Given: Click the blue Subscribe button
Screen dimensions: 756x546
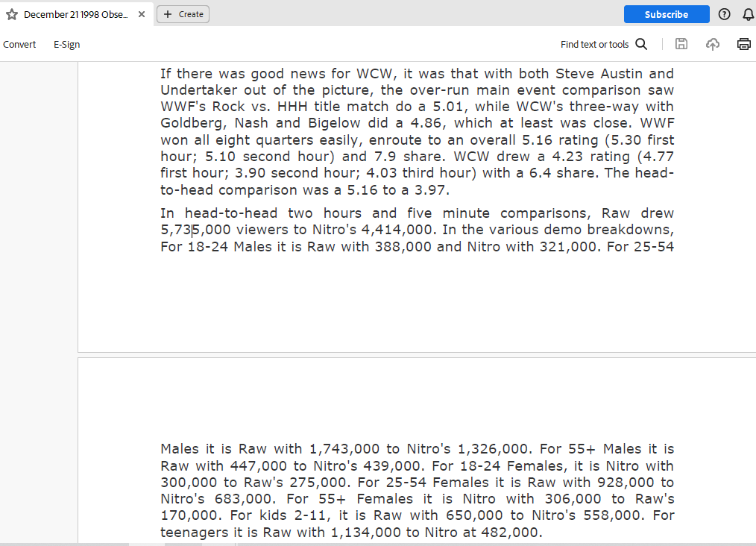Looking at the screenshot, I should click(667, 14).
